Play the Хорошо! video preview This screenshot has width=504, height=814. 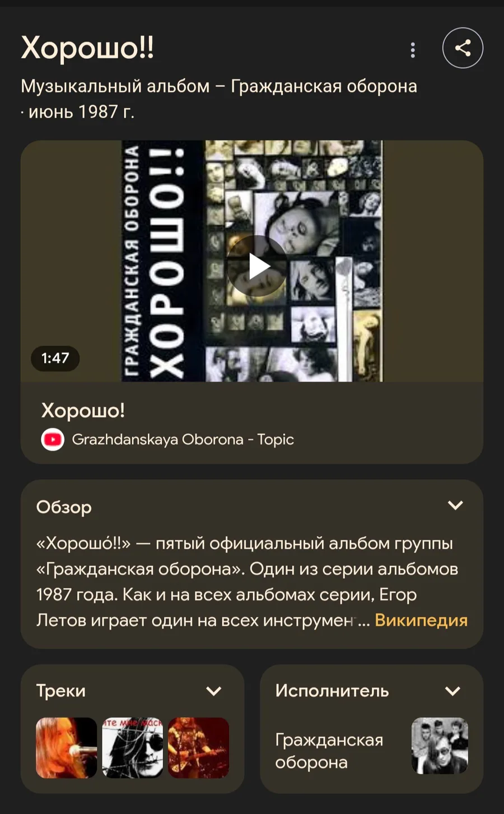[257, 266]
